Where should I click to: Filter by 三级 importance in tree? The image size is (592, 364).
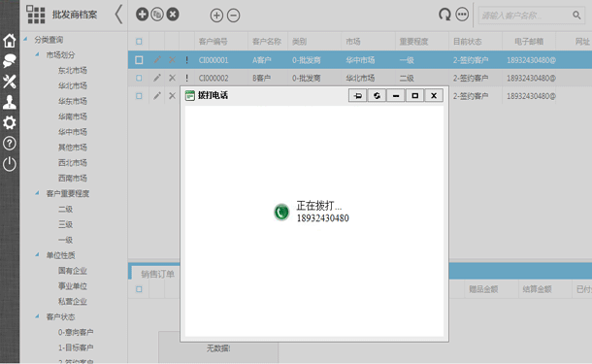click(65, 224)
